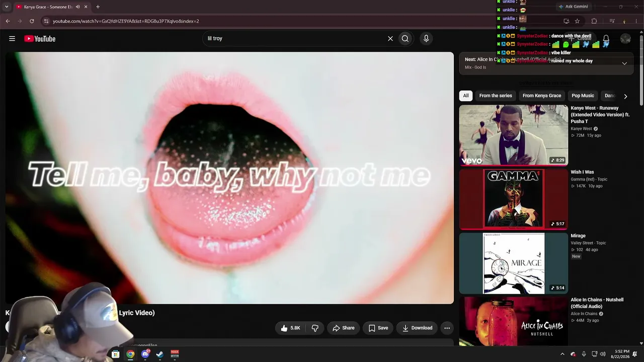Open the 'Wish I Was' GAMMA thumbnail
Screen dimensions: 644x362
tap(514, 199)
